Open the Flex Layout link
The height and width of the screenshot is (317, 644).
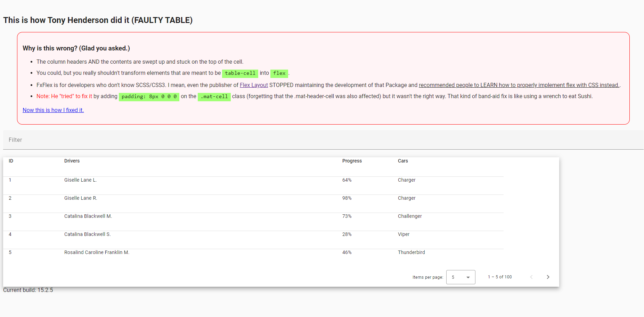point(254,85)
